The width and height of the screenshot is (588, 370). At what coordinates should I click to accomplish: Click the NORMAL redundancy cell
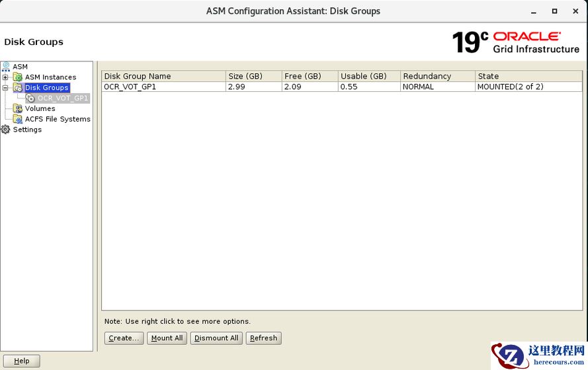(438, 87)
